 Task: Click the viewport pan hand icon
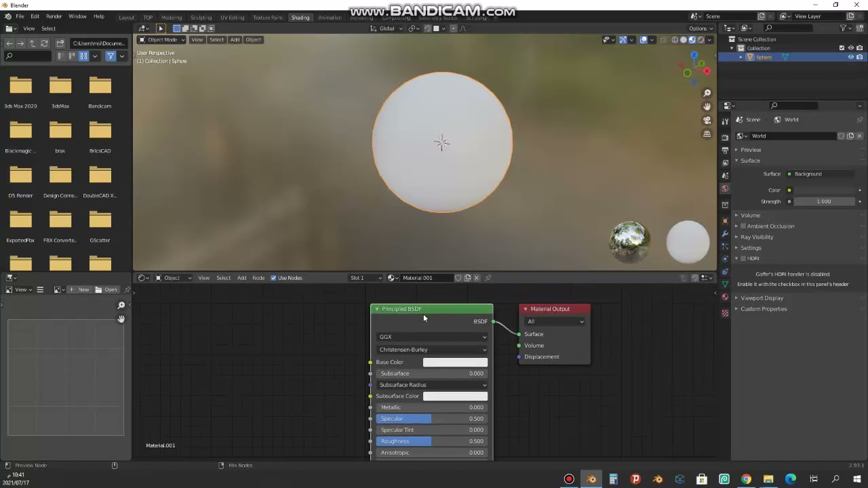(707, 106)
